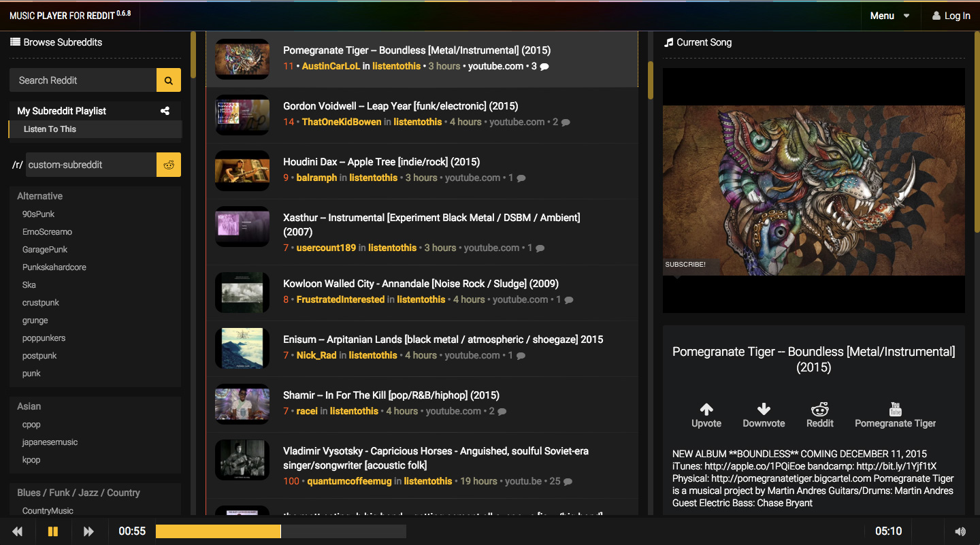Open comments bubble on Vladimir Vysotsky post
980x545 pixels.
pyautogui.click(x=568, y=482)
